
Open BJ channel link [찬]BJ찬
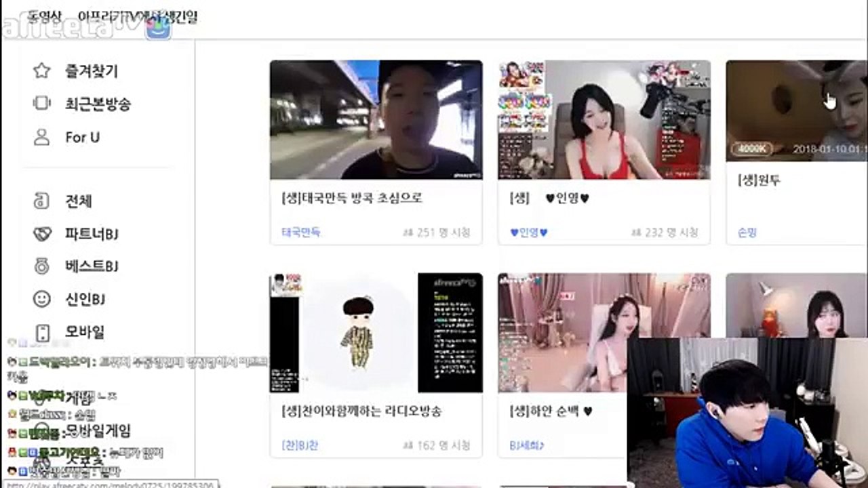click(x=300, y=445)
